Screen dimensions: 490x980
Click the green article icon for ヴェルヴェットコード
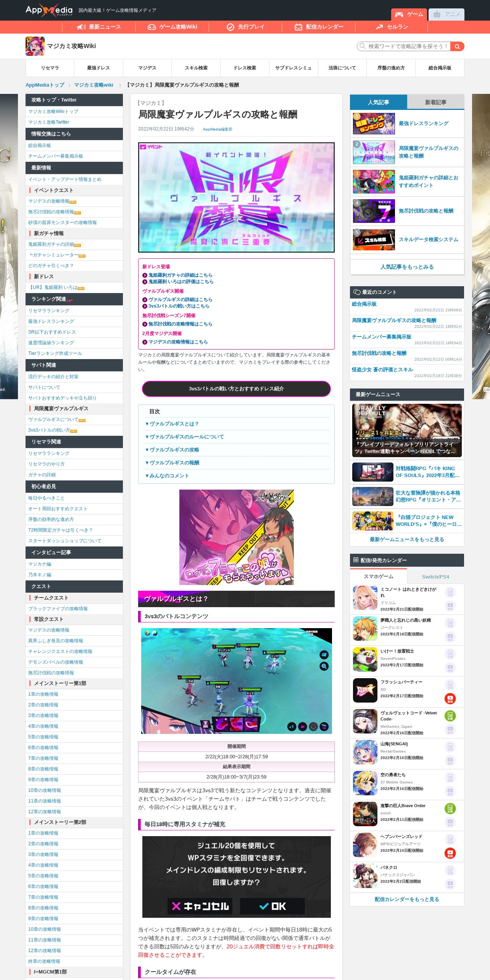pyautogui.click(x=450, y=716)
